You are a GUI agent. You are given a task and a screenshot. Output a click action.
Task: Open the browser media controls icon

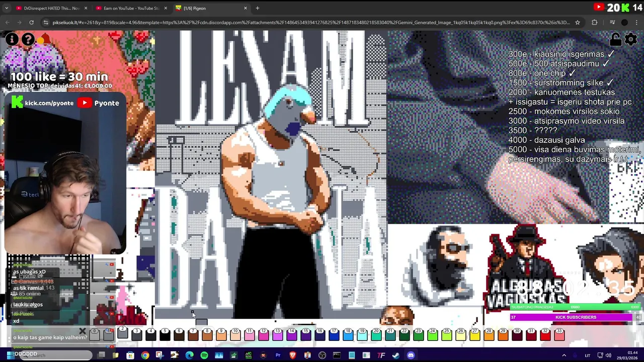point(612,22)
